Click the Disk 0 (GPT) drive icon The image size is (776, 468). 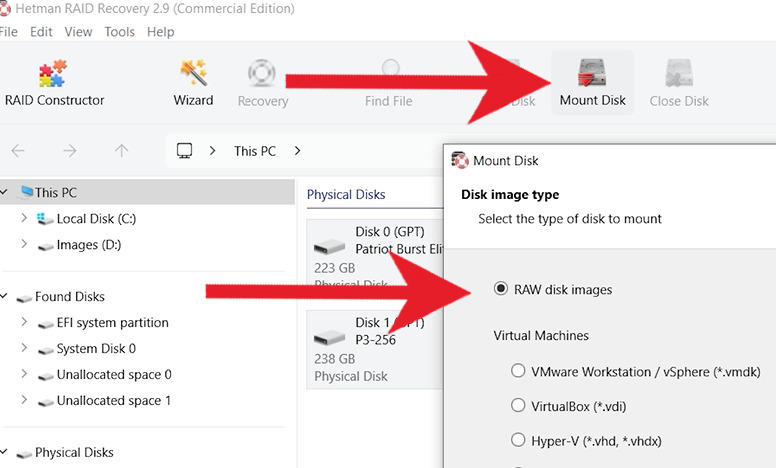click(329, 246)
